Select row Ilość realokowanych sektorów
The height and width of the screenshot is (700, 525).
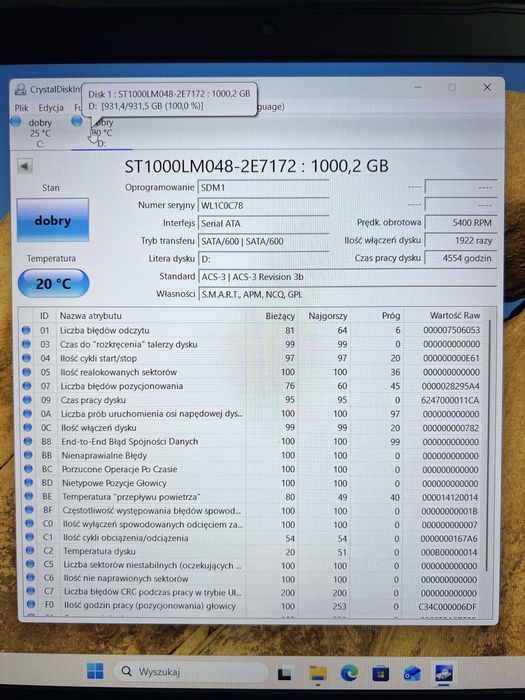point(253,372)
